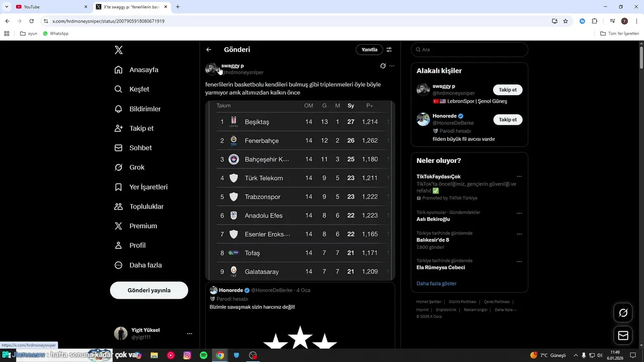Click the address bar URL

click(x=108, y=21)
